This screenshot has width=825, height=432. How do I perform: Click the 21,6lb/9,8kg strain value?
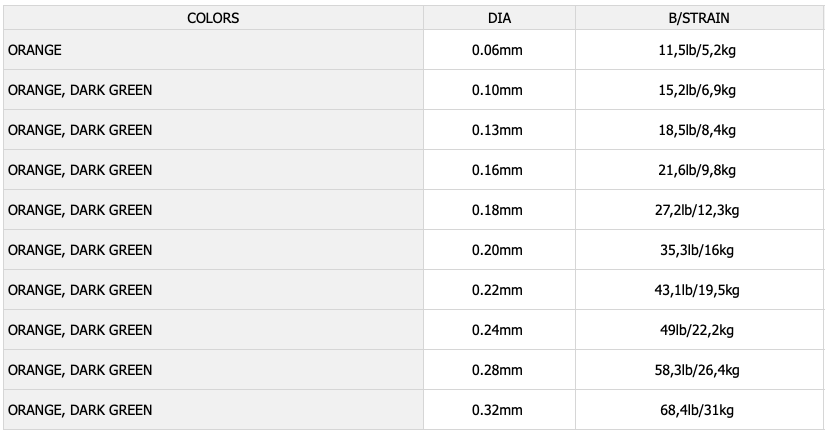[x=697, y=170]
